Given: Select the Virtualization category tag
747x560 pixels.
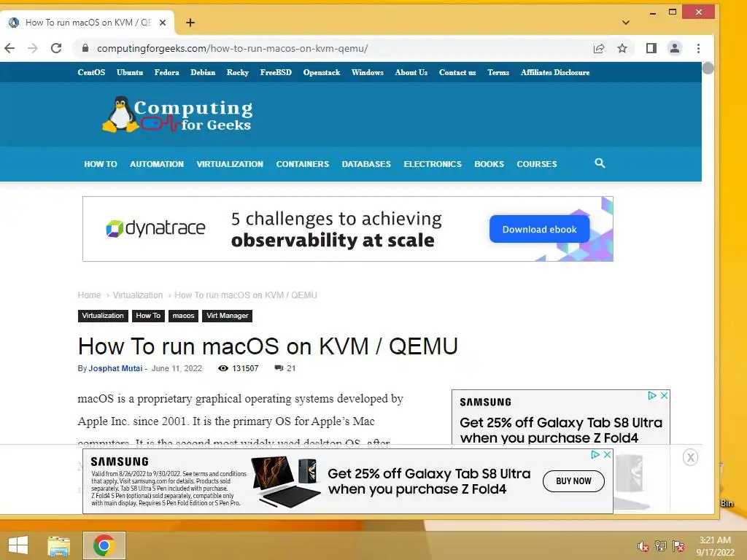Looking at the screenshot, I should pyautogui.click(x=103, y=316).
